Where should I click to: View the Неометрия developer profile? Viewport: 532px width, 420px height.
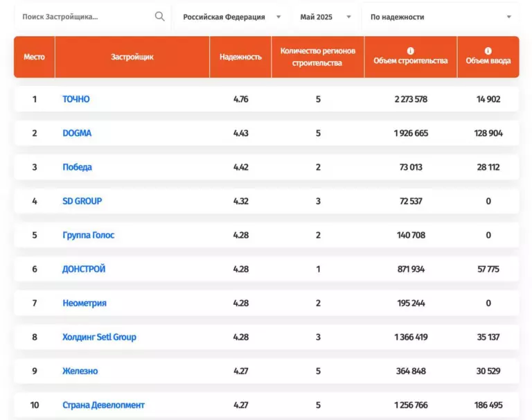pyautogui.click(x=85, y=303)
